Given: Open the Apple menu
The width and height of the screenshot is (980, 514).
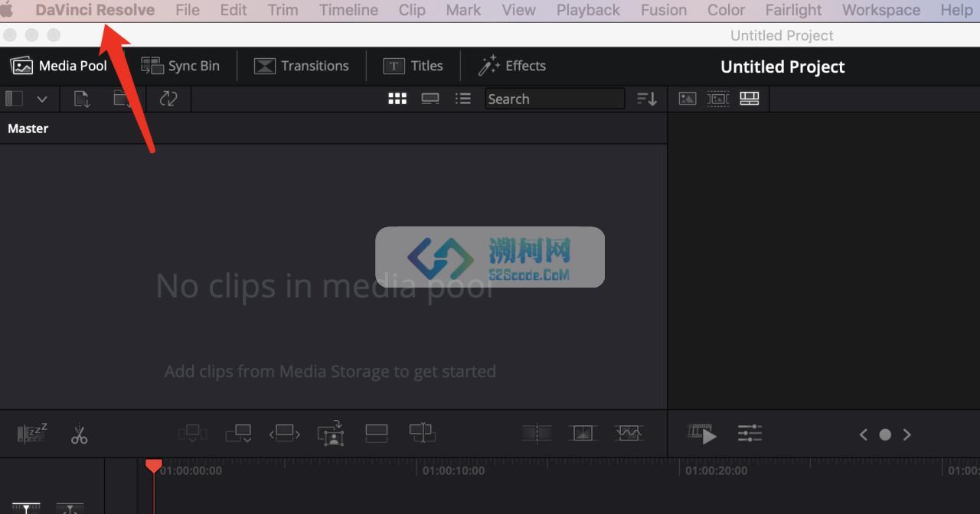Looking at the screenshot, I should pyautogui.click(x=7, y=10).
